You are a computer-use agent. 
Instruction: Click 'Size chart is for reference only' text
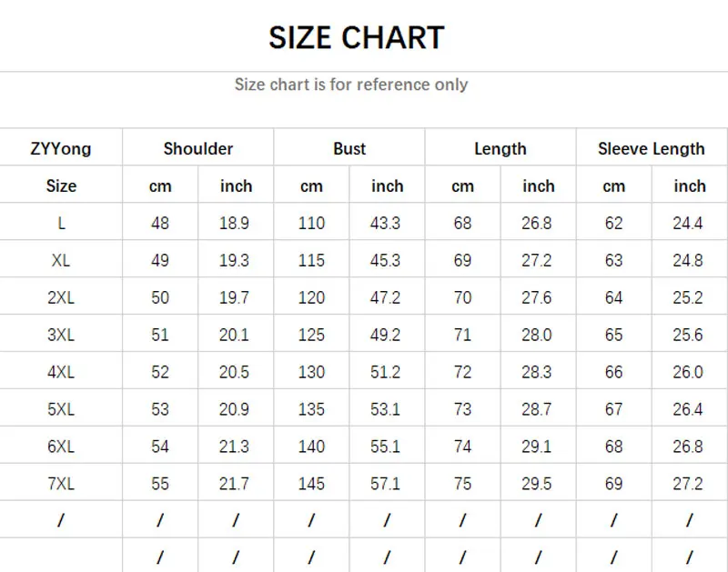click(x=351, y=85)
